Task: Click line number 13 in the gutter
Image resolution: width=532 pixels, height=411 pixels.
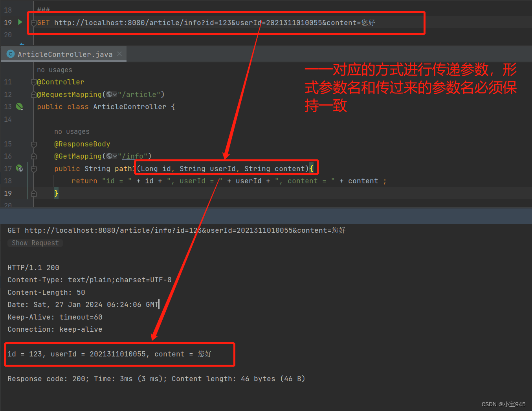Action: [x=8, y=107]
